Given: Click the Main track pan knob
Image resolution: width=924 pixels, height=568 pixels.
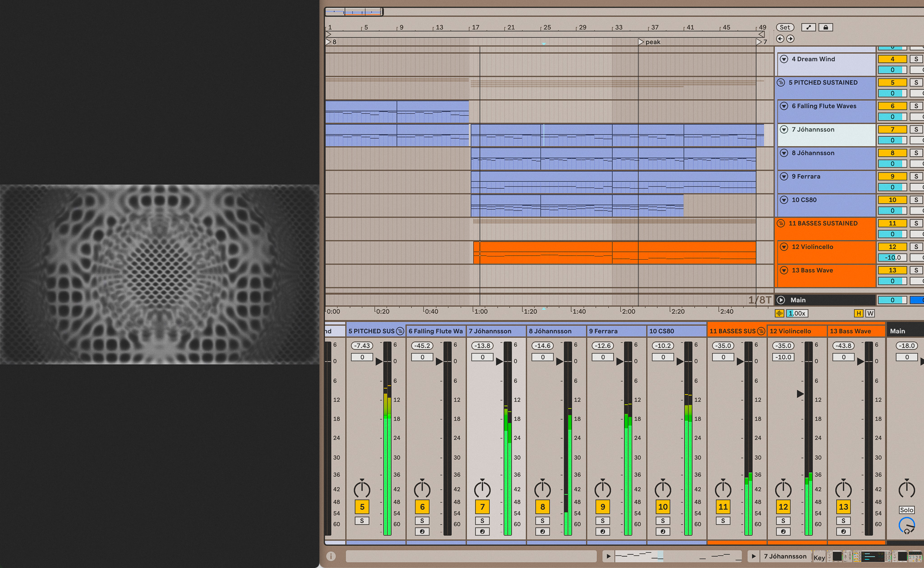Looking at the screenshot, I should (906, 489).
